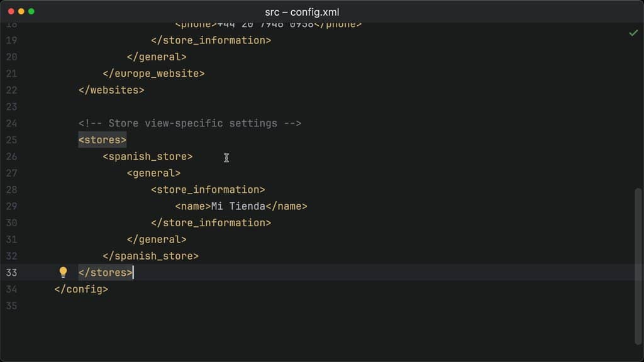Click the red close window button

(x=11, y=11)
